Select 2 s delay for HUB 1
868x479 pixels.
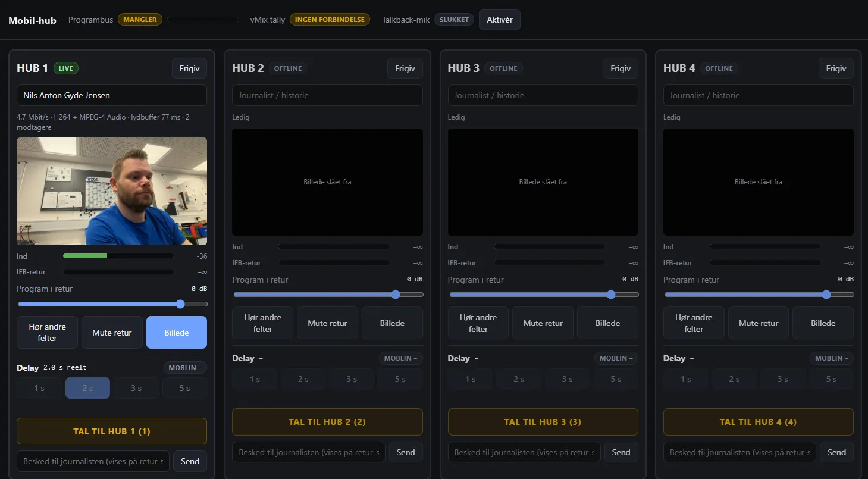click(x=87, y=388)
